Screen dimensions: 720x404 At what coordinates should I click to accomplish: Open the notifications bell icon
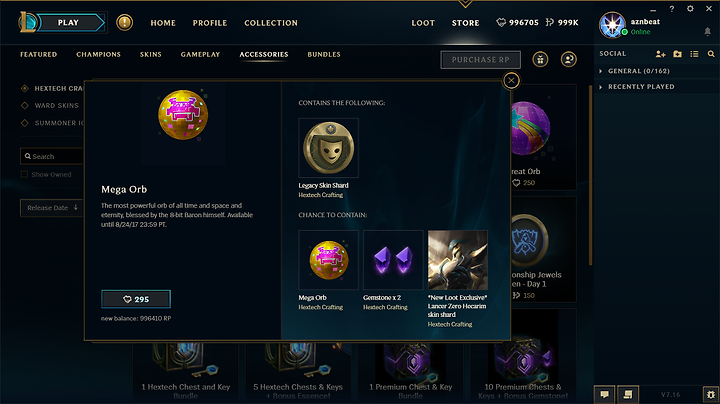coord(708,31)
